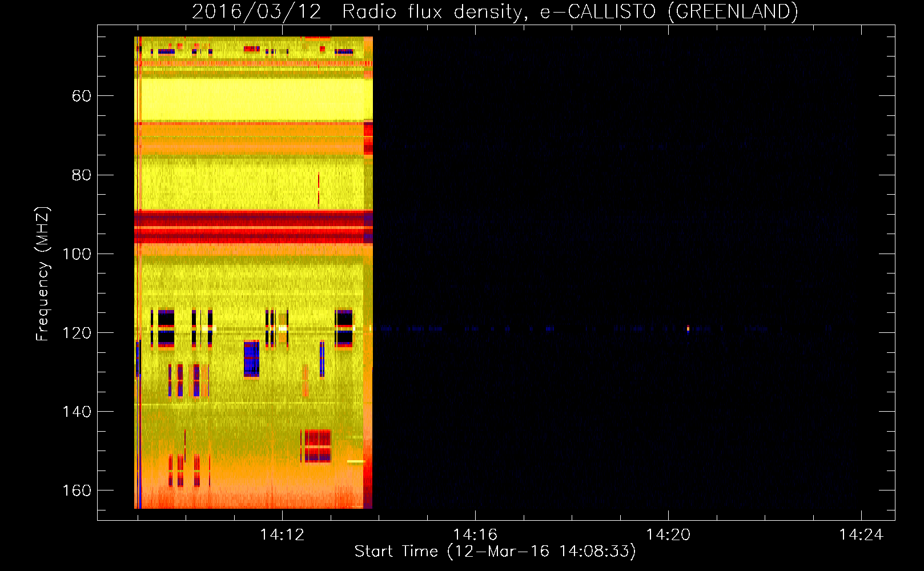Click the 14:16 time tick label

(x=475, y=535)
